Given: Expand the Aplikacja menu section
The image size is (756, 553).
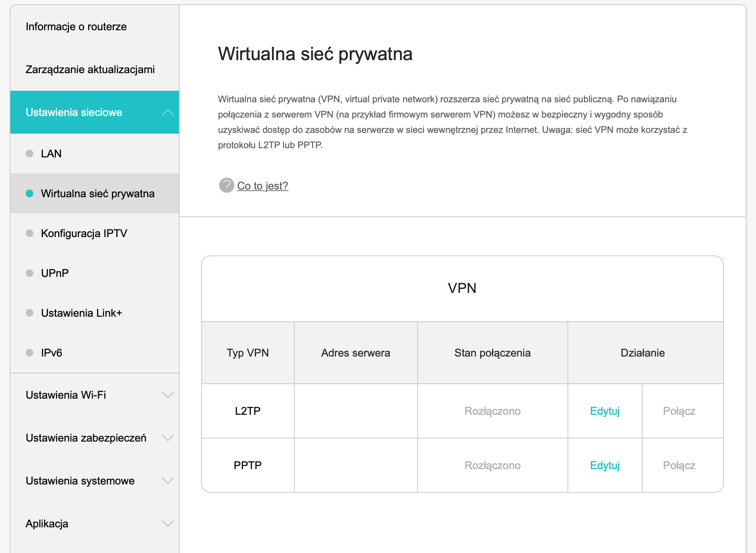Looking at the screenshot, I should click(x=167, y=523).
